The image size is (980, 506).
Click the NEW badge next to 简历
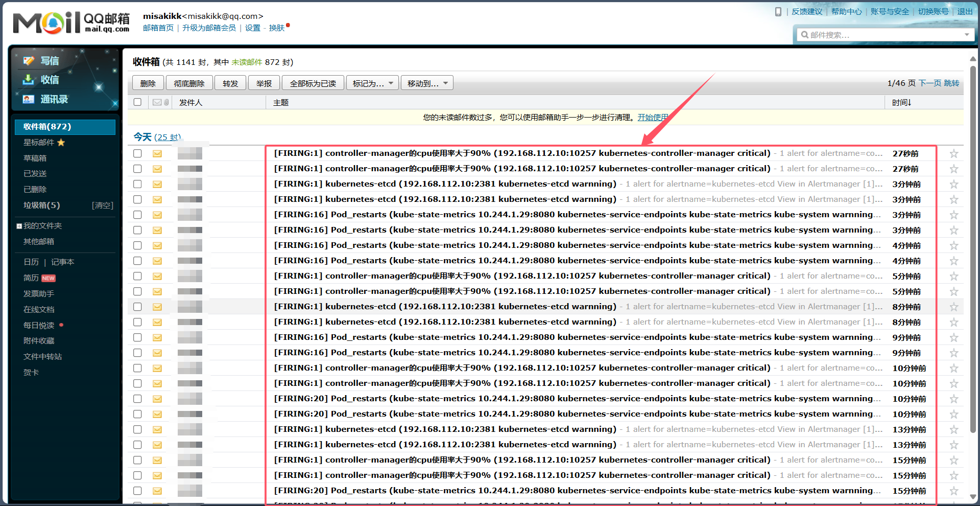pyautogui.click(x=49, y=278)
